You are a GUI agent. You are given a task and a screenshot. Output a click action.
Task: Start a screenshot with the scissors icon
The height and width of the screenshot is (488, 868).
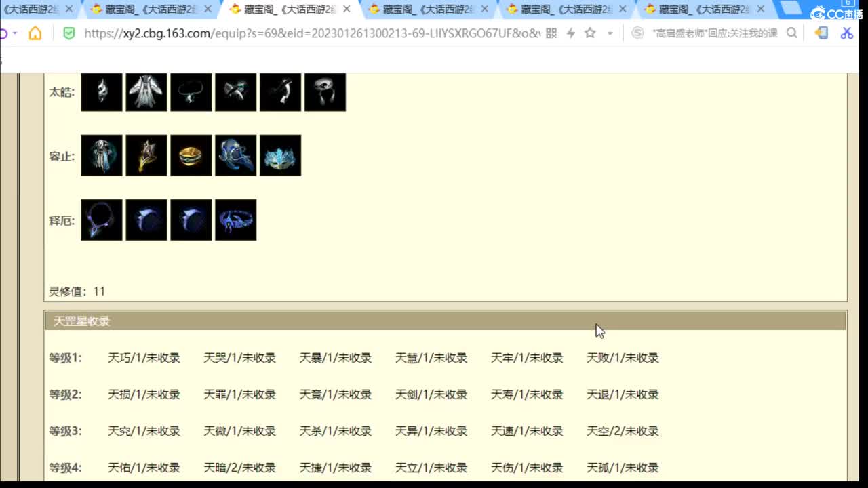point(847,33)
